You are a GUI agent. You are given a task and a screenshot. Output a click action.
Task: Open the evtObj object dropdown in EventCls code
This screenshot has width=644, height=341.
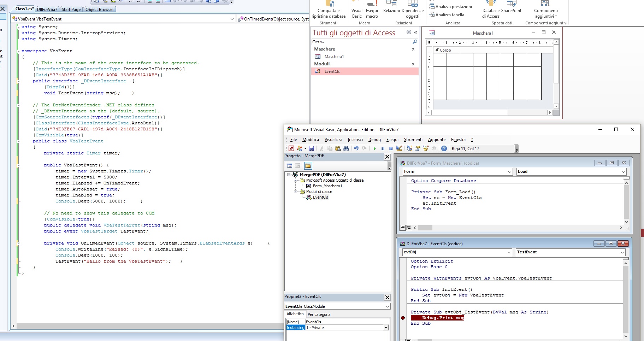(x=509, y=252)
